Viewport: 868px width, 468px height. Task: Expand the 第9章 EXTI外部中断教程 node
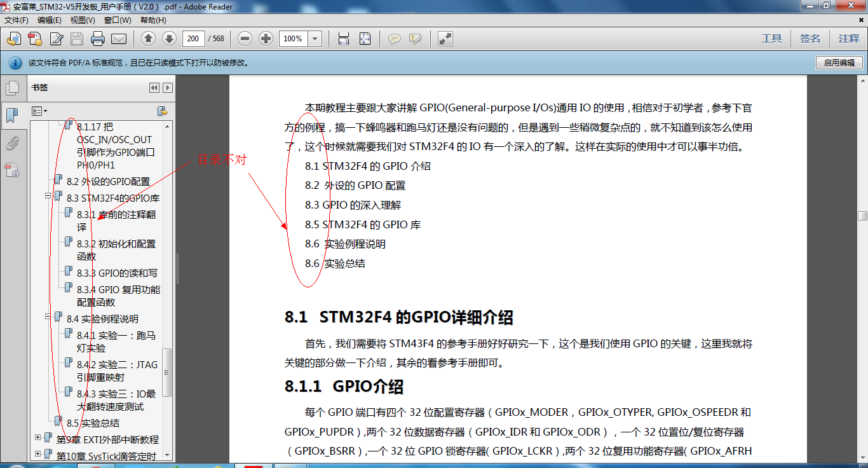tap(37, 437)
